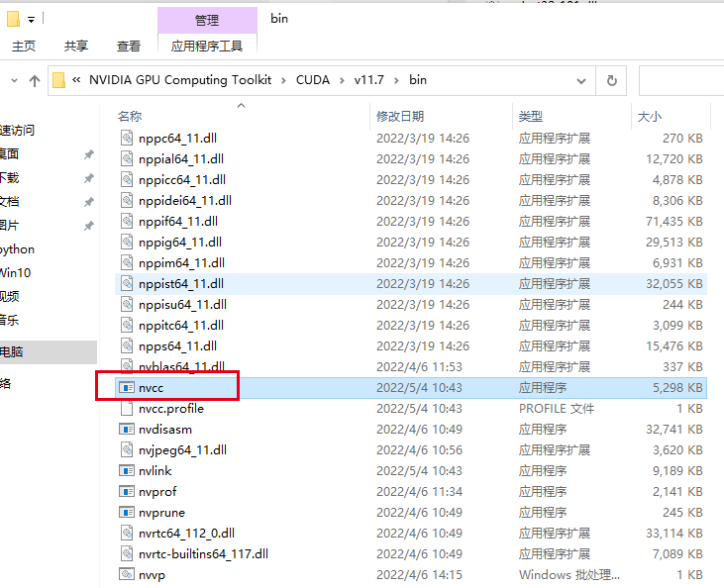Open the chevron after v11.7 in path
Viewport: 724px width, 588px height.
396,81
